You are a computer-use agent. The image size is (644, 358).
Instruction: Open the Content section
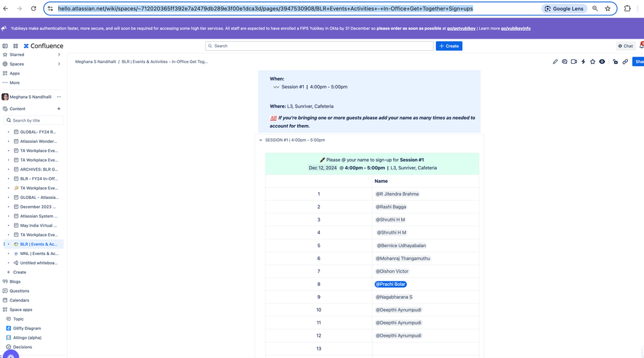pyautogui.click(x=17, y=109)
